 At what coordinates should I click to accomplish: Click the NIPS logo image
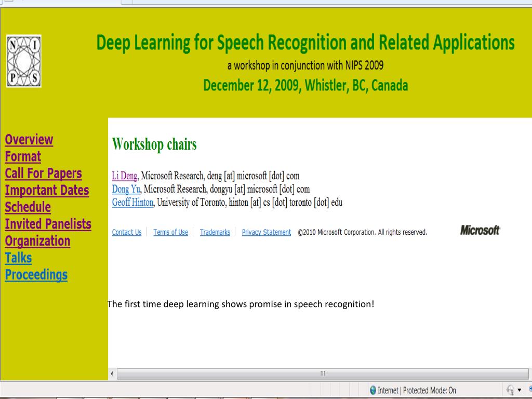click(x=24, y=61)
